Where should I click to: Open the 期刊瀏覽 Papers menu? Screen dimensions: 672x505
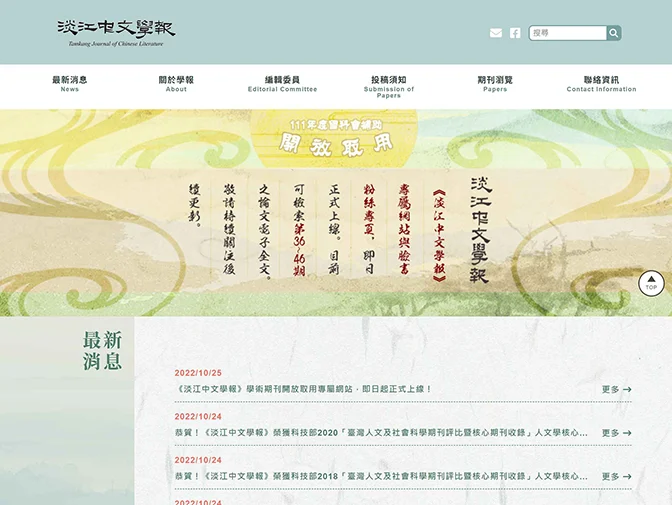click(495, 84)
